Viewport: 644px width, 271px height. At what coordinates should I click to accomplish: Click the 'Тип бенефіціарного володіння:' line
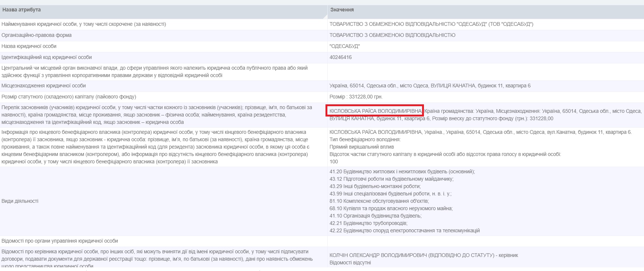pos(365,139)
